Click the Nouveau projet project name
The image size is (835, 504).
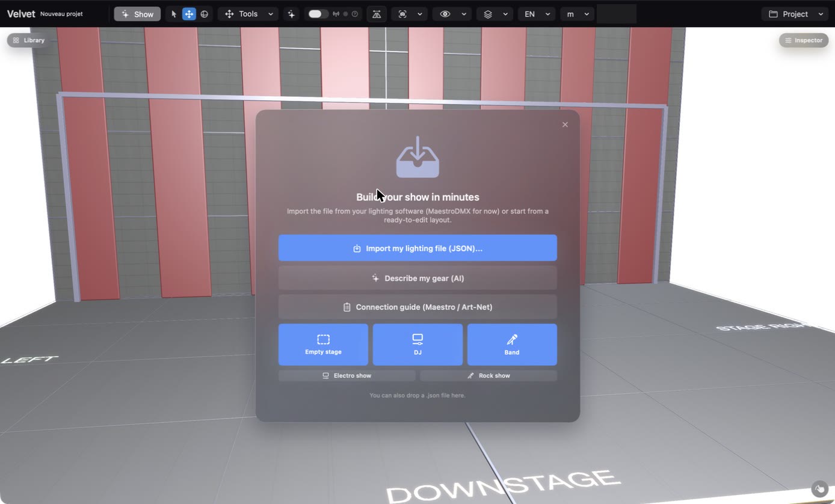coord(61,14)
